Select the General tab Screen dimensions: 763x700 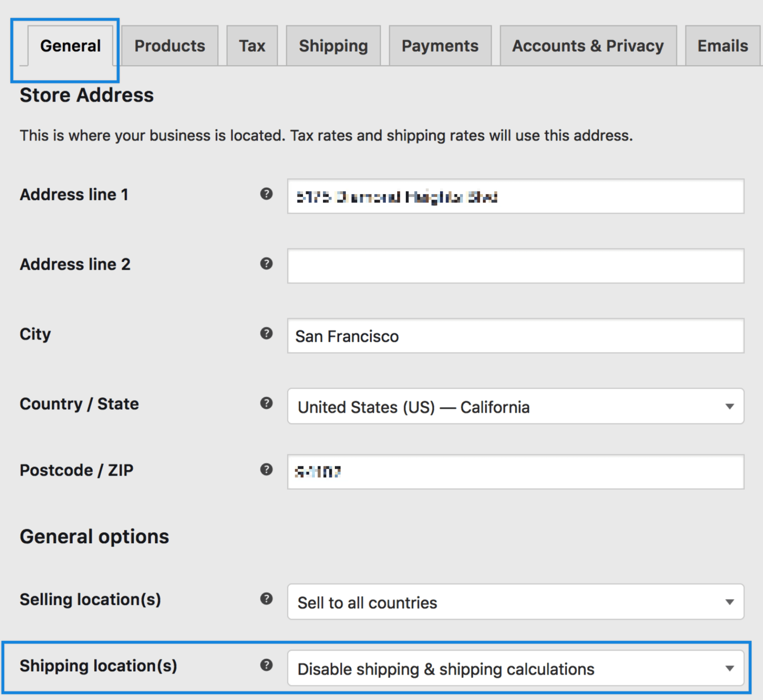[x=70, y=46]
